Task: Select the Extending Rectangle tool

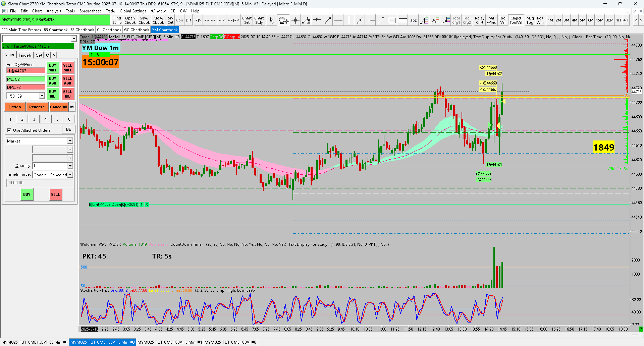Action: point(403,20)
